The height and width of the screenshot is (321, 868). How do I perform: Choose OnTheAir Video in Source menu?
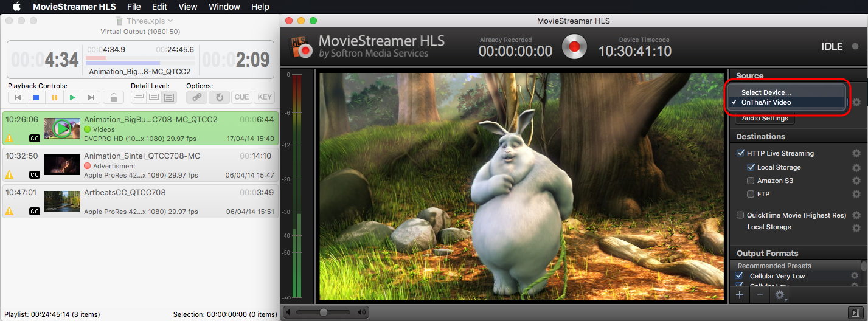point(786,102)
